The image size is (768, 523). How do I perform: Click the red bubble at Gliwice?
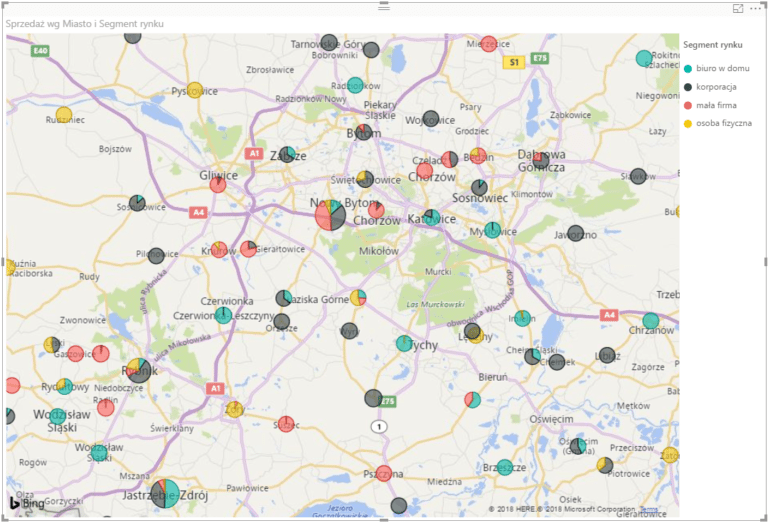tap(217, 184)
